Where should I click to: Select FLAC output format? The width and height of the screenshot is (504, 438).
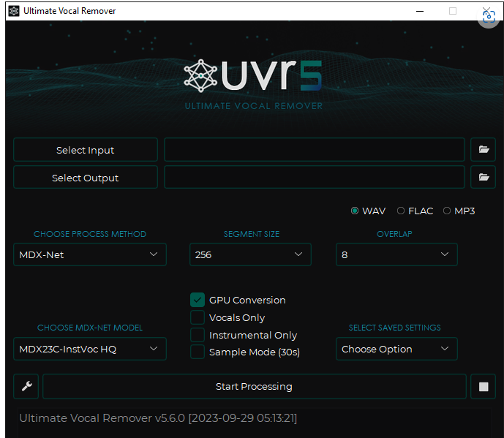point(415,211)
